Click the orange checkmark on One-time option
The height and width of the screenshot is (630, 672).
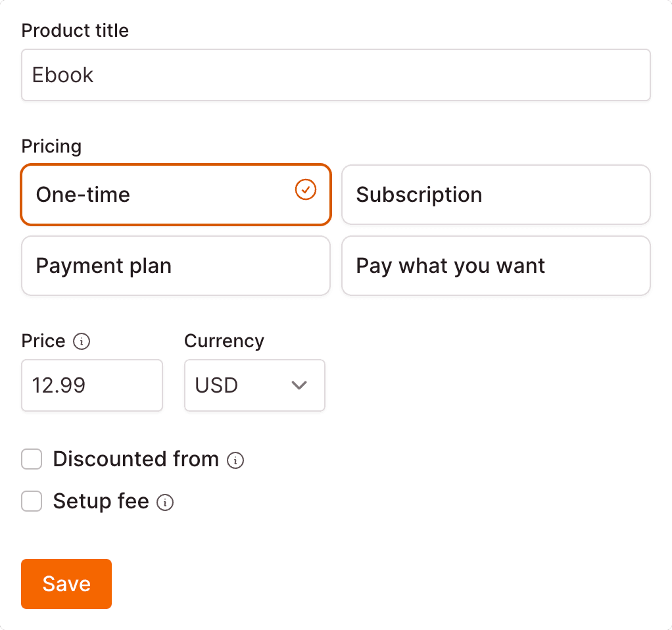304,190
